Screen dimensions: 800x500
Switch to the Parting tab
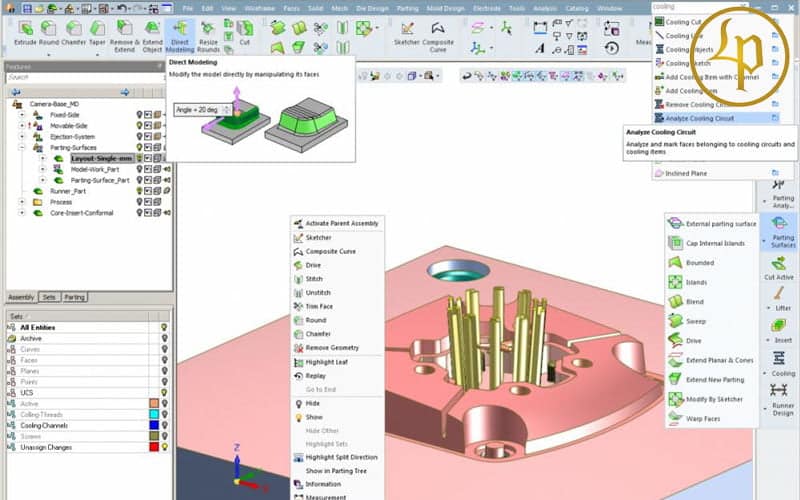click(x=74, y=297)
